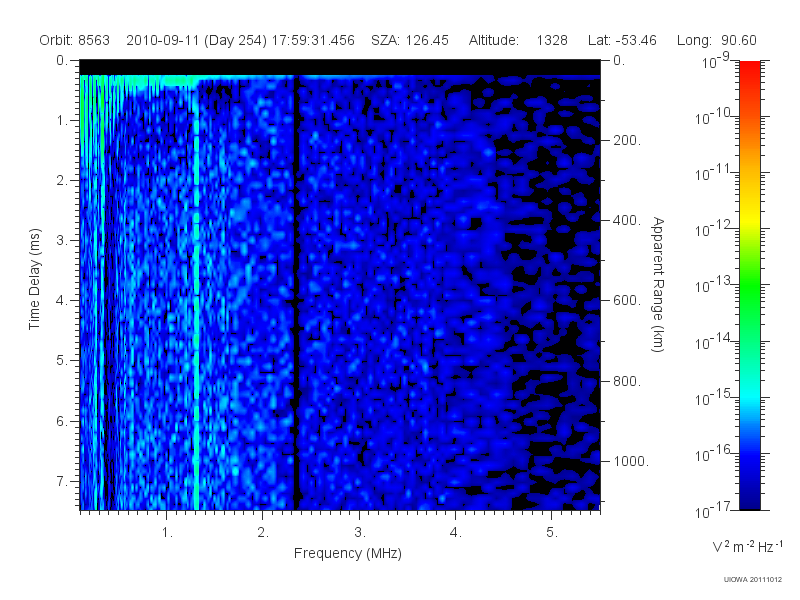Click the SZA: 126.45 header value
800x600 pixels.
[x=410, y=40]
